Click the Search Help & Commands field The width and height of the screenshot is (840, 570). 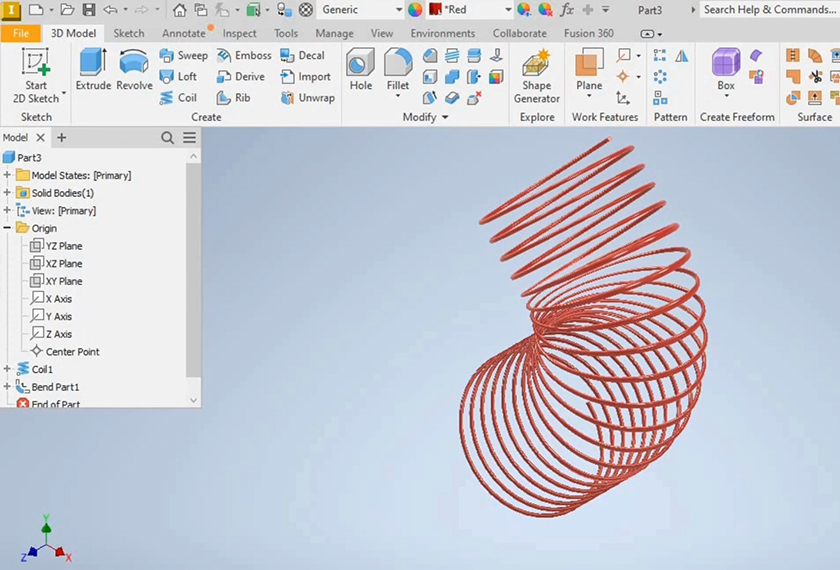tap(767, 10)
